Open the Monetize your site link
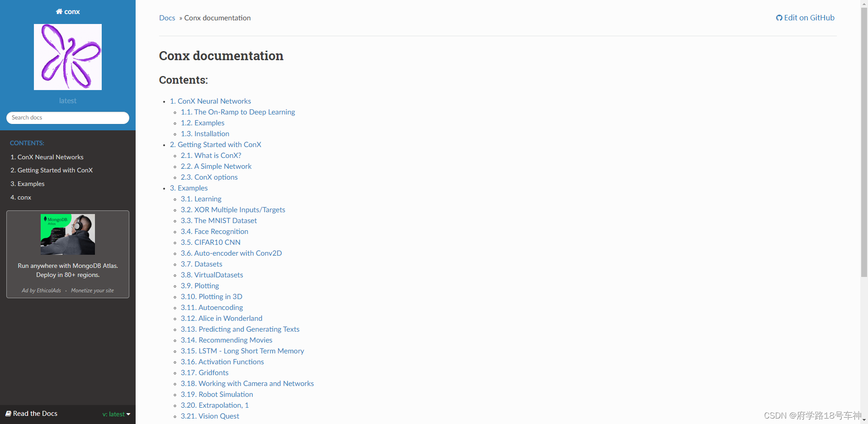The width and height of the screenshot is (868, 424). tap(92, 291)
